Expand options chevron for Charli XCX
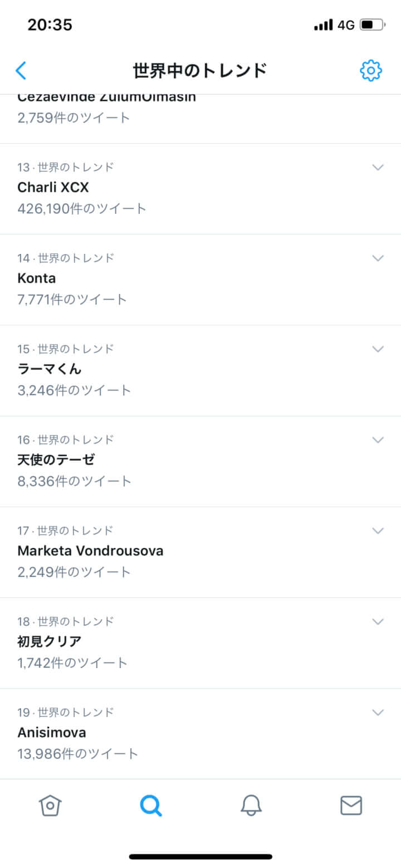The width and height of the screenshot is (401, 868). pyautogui.click(x=378, y=167)
